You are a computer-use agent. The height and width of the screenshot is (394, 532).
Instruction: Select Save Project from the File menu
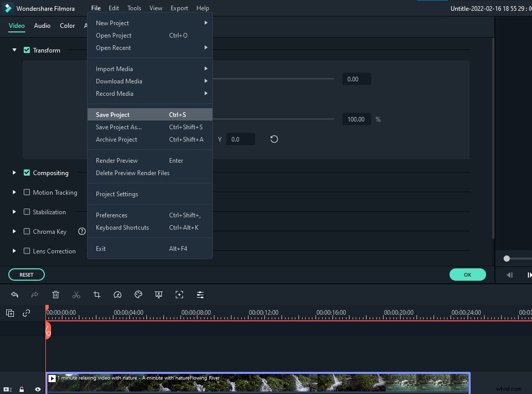pos(112,114)
